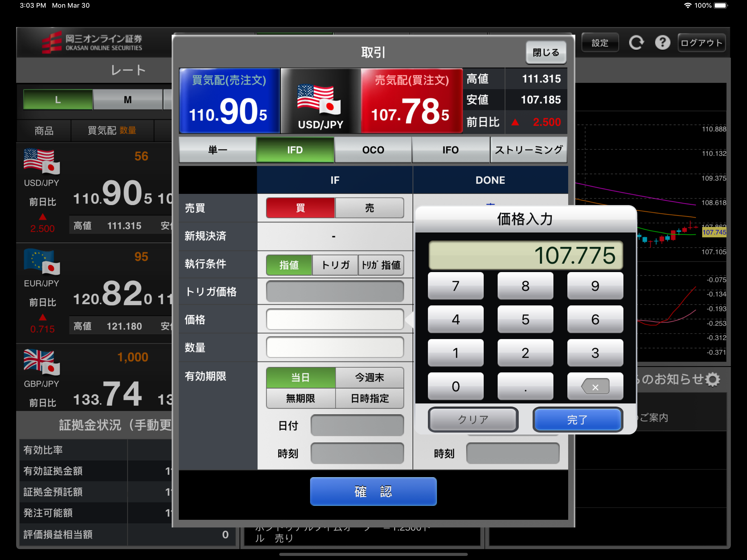
Task: Tap the backspace key on the price keypad
Action: pos(595,387)
